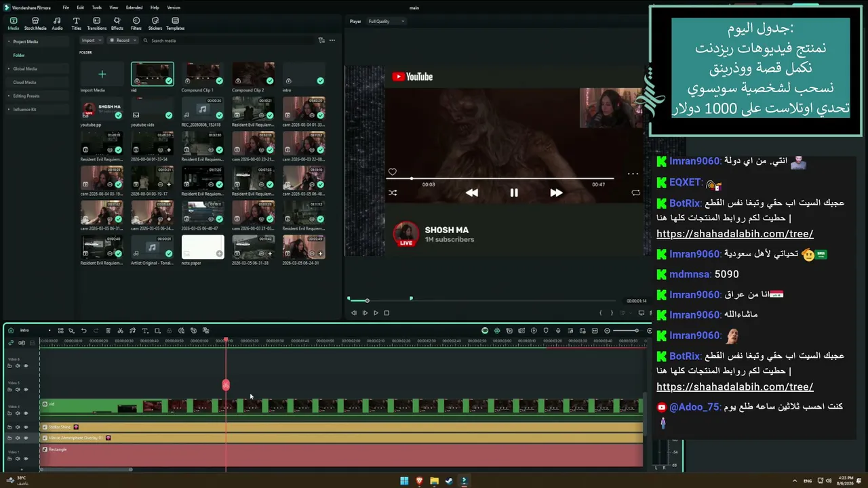This screenshot has height=488, width=868.
Task: Click the timeline delete trash icon
Action: point(108,331)
